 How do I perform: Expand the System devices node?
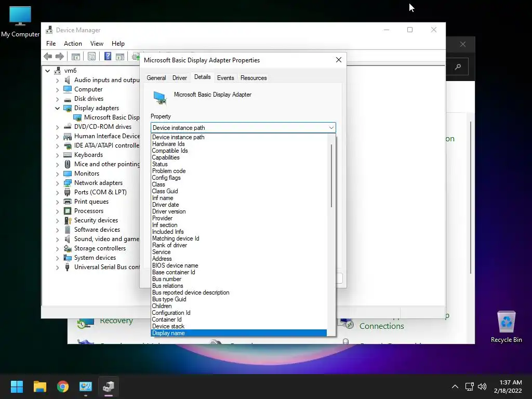tap(57, 258)
